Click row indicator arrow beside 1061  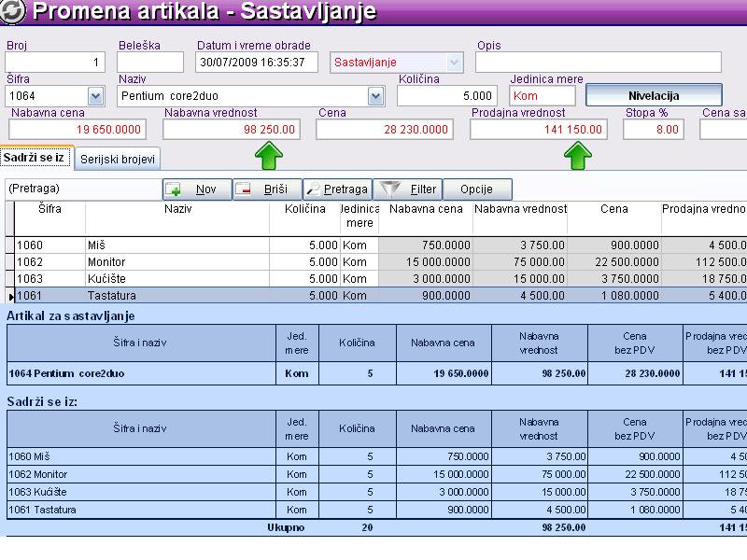pos(10,297)
